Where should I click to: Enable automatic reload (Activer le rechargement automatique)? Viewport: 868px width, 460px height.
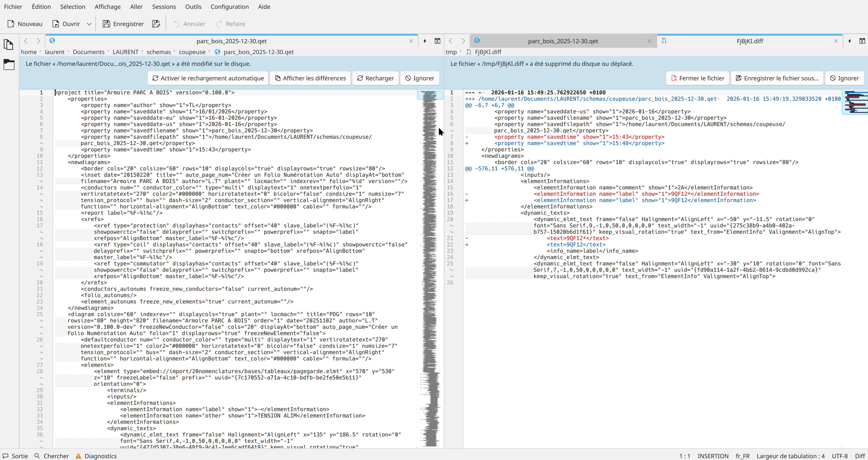click(x=208, y=78)
